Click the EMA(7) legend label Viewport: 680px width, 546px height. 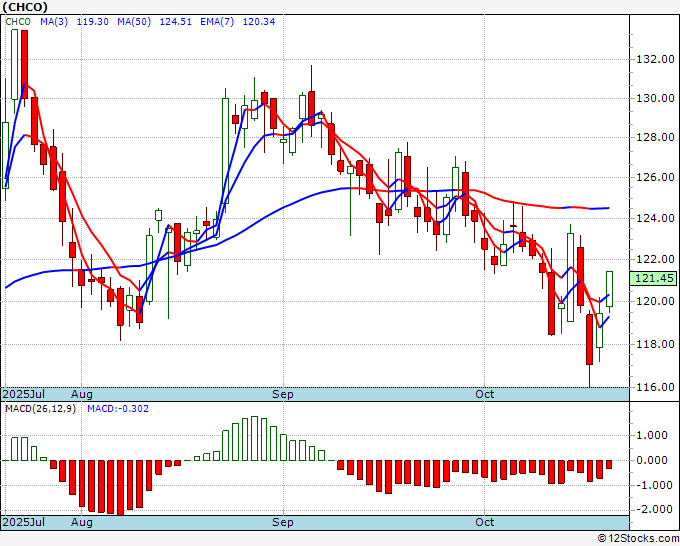(217, 22)
